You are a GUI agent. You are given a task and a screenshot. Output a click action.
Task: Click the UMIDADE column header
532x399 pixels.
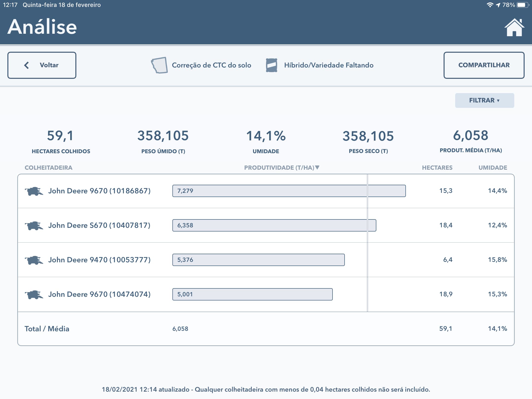[x=493, y=168]
